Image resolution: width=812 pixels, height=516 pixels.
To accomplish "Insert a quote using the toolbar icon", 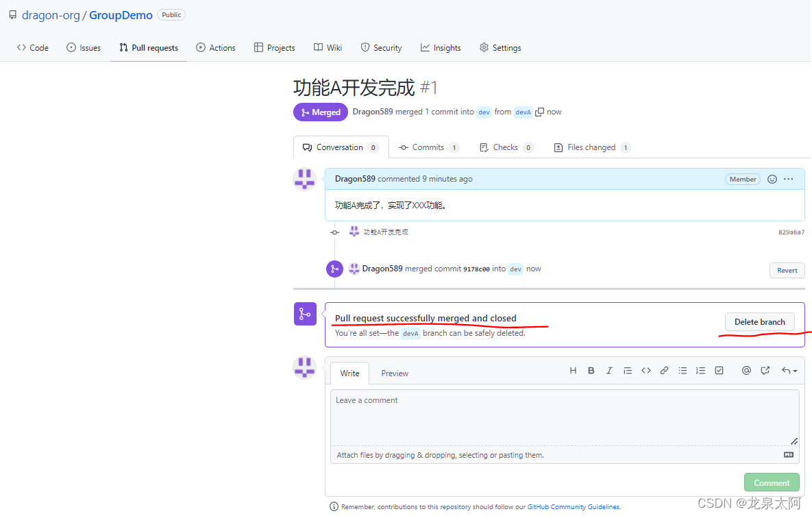I will (628, 371).
